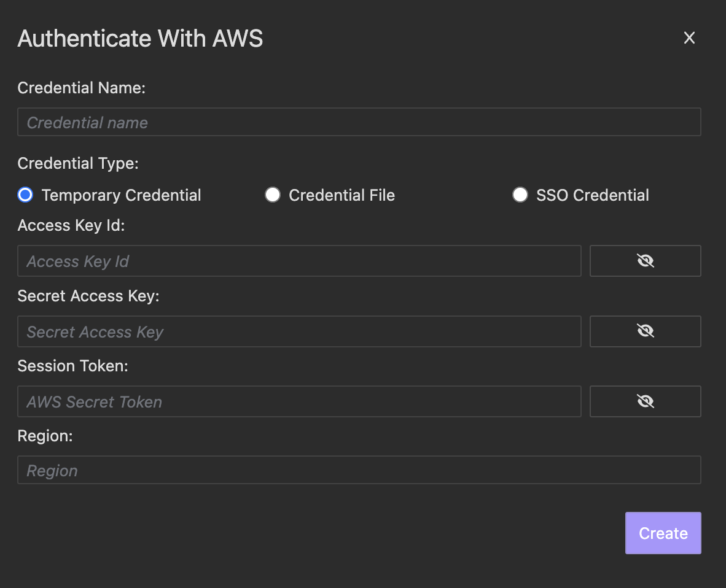Close the Authenticate With AWS dialog
This screenshot has width=726, height=588.
[689, 38]
